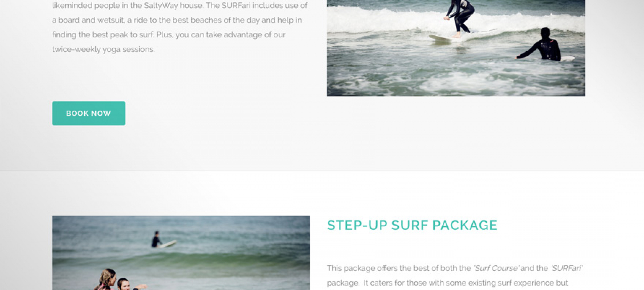Click the BOOK NOW button

point(89,113)
